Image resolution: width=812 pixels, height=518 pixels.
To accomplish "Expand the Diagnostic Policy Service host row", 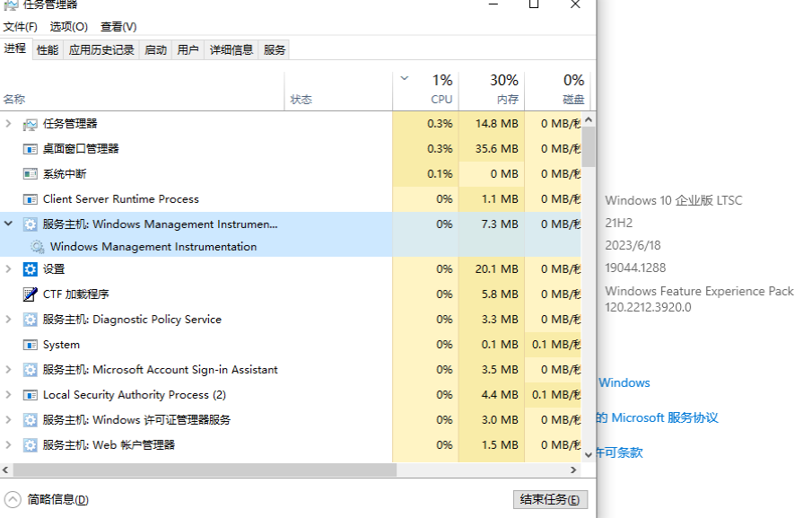I will (x=9, y=320).
